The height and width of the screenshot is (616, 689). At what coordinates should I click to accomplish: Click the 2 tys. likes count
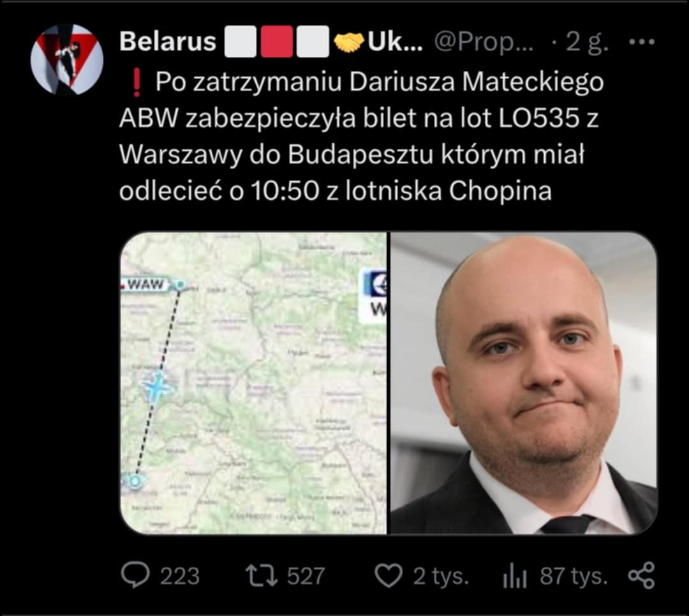pyautogui.click(x=441, y=576)
